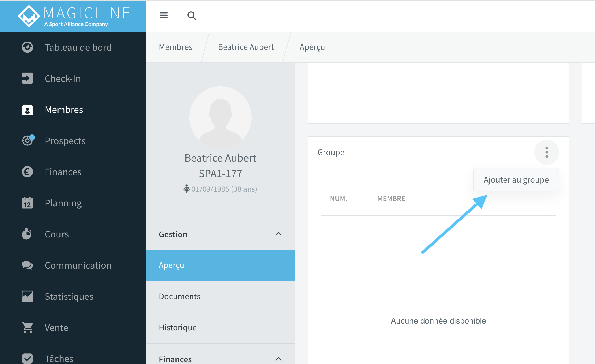Click the female gender icon near birthdate
This screenshot has height=364, width=595.
point(186,189)
